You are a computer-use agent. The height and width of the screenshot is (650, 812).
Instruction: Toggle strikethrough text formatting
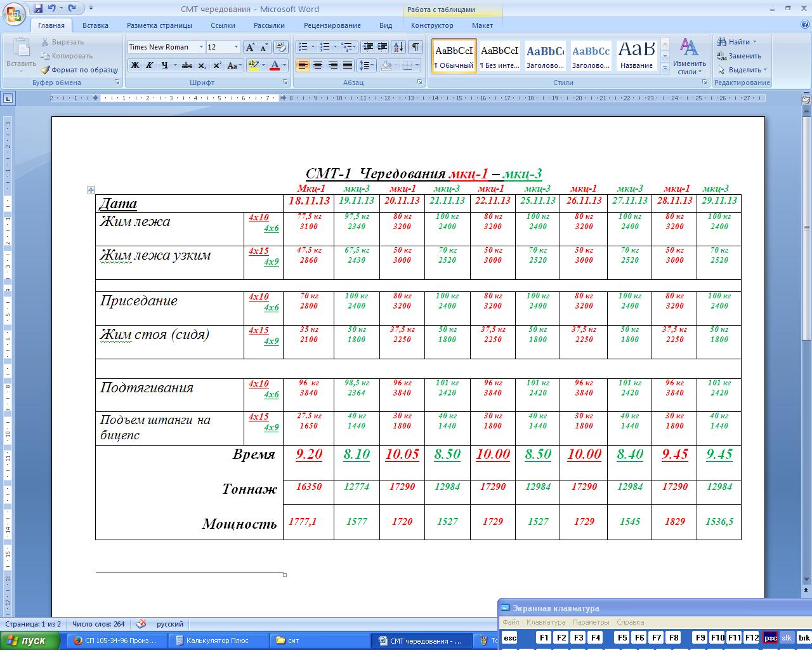tap(187, 65)
